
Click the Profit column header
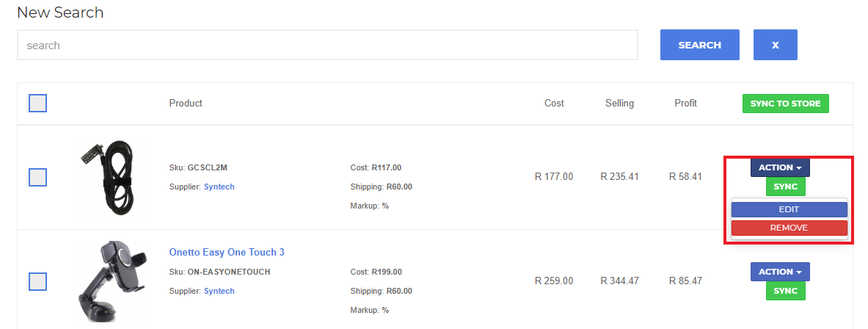point(685,103)
